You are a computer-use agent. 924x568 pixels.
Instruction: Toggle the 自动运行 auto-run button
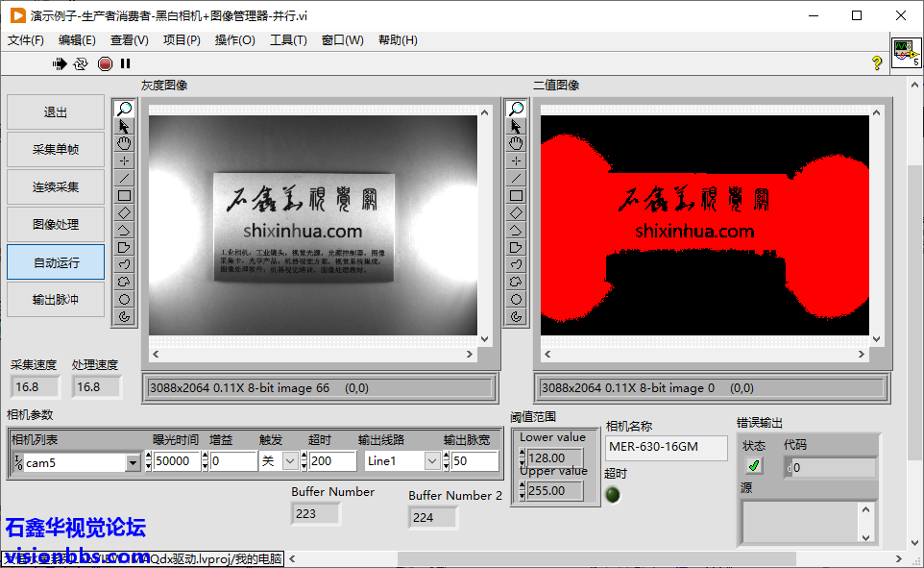(56, 262)
